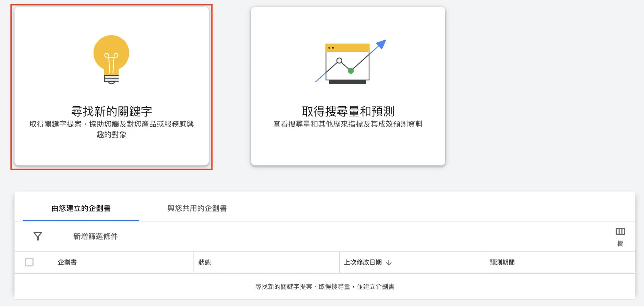Tick the select-all checkbox beside 企劃書

coord(29,262)
